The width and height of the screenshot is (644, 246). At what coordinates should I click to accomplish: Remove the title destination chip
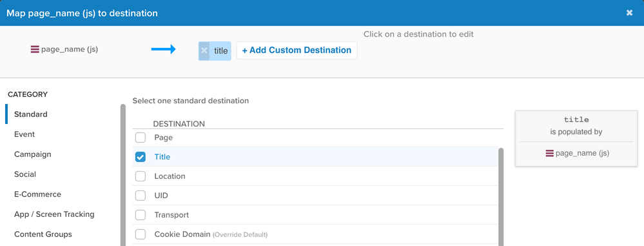click(204, 50)
